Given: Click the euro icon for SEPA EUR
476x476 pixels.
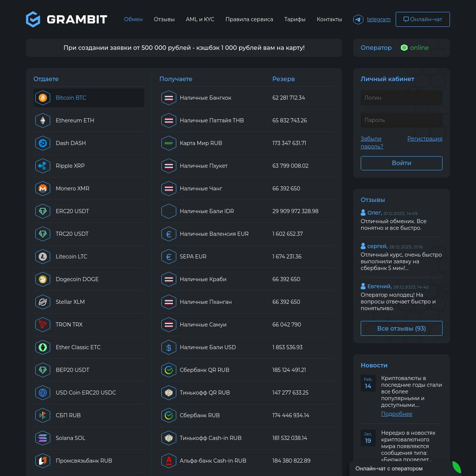Looking at the screenshot, I should 169,257.
